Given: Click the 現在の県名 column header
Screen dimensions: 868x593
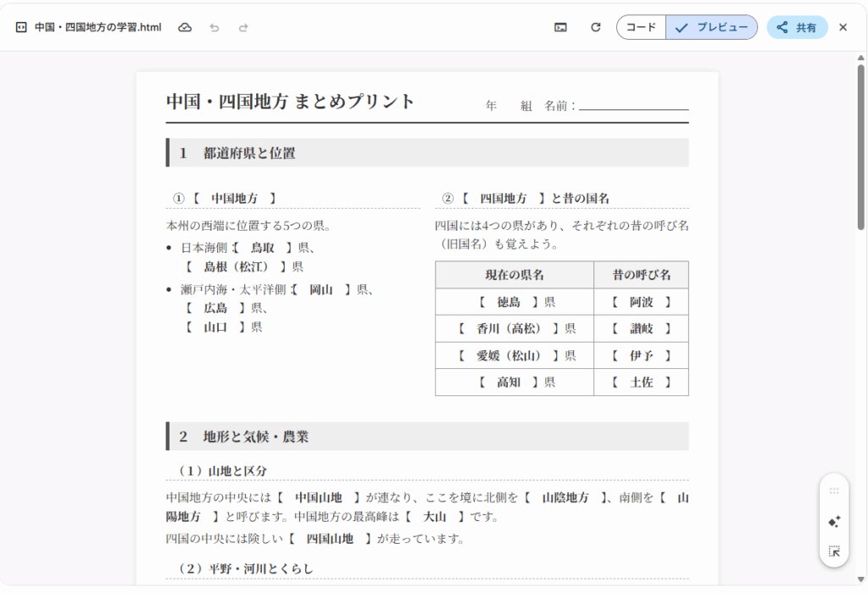Looking at the screenshot, I should pos(514,275).
